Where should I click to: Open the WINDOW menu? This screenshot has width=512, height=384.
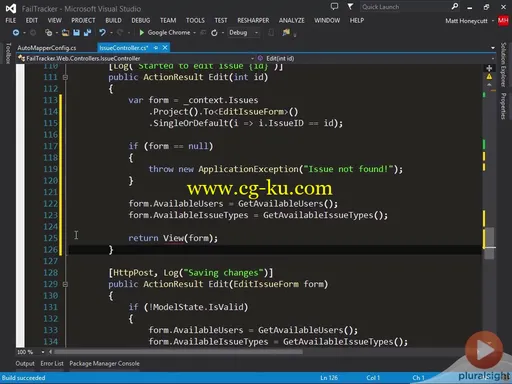pos(327,21)
